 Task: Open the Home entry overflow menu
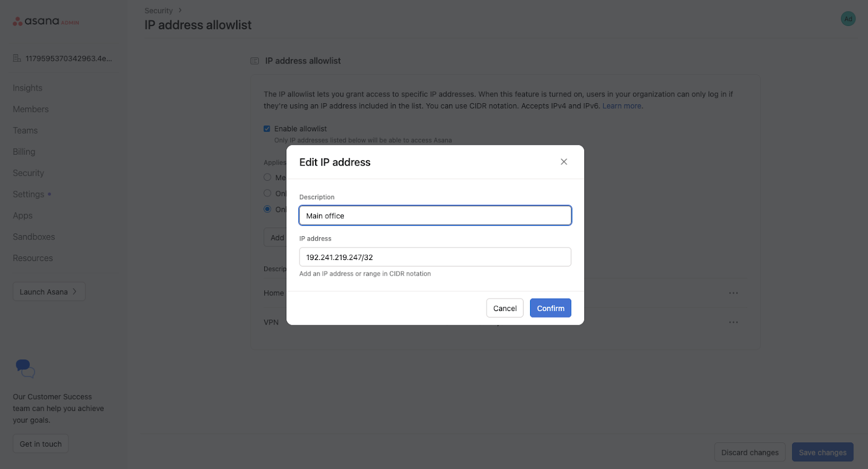[x=733, y=293]
